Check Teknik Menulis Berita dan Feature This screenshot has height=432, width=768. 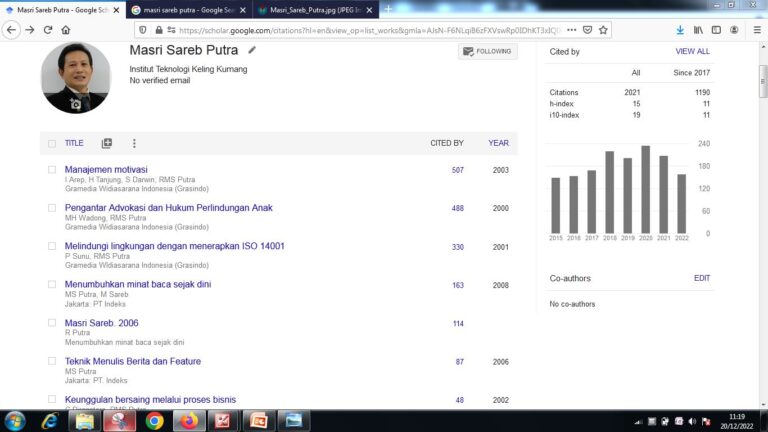[x=52, y=361]
